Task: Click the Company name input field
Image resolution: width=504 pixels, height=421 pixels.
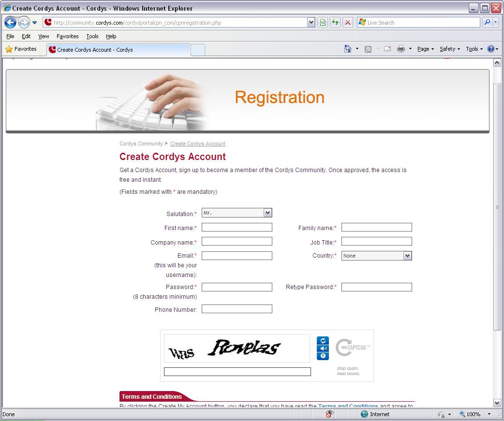Action: point(237,242)
